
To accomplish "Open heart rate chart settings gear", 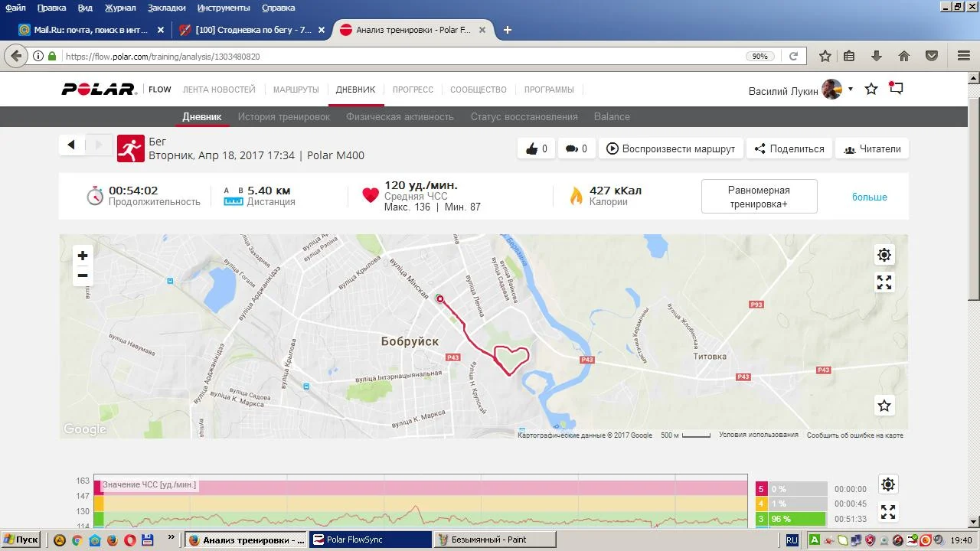I will point(888,484).
